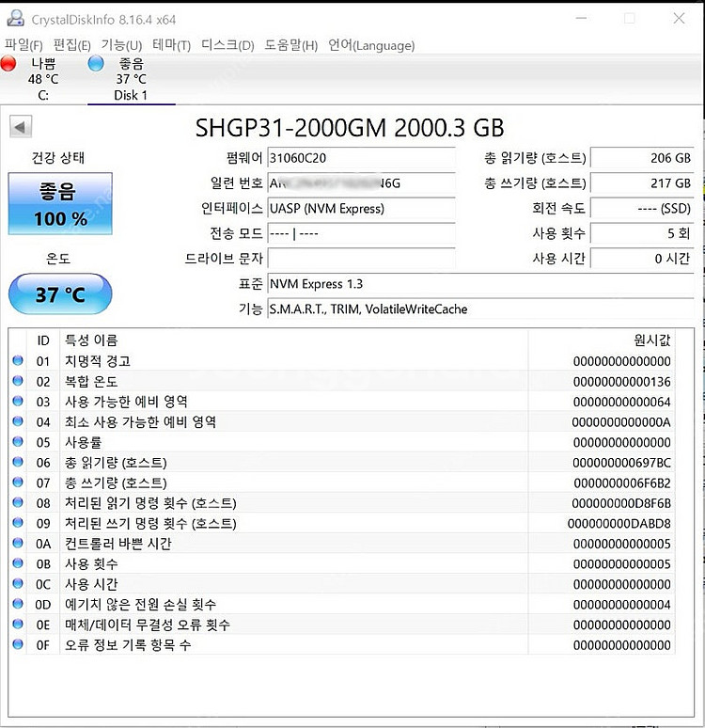Click rotation speed value ---- (SSD)
Screen dimensions: 705x728
tap(642, 208)
